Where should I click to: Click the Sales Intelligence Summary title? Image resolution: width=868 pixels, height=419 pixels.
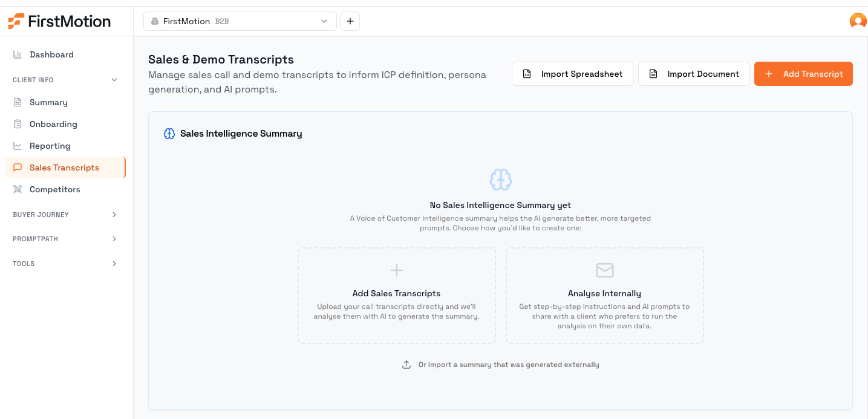pos(241,134)
